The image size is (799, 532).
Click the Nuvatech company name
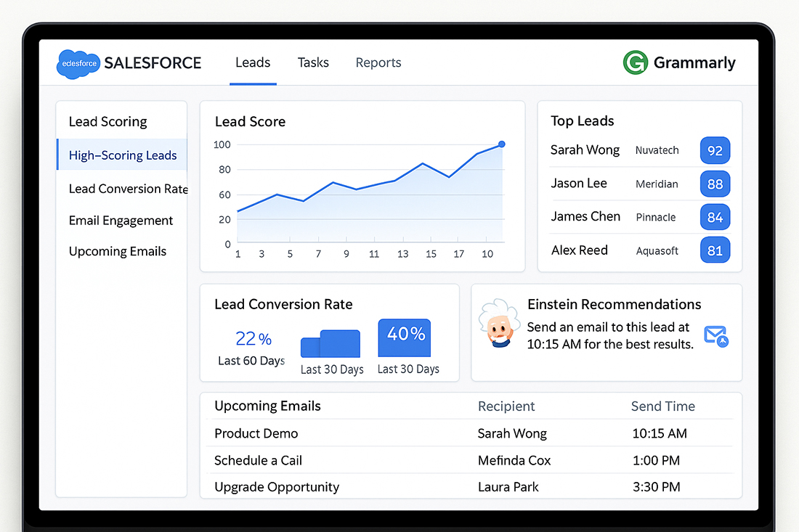(x=657, y=150)
